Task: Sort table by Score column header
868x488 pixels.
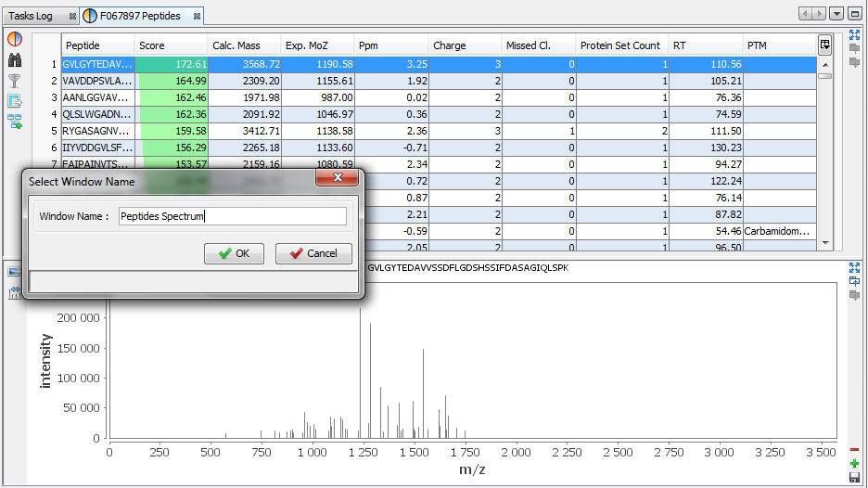Action: [x=171, y=45]
